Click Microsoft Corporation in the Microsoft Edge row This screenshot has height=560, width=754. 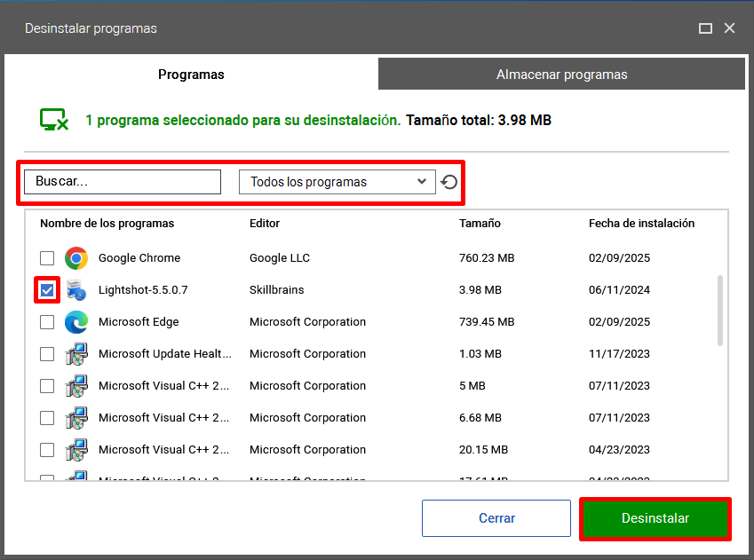[307, 322]
